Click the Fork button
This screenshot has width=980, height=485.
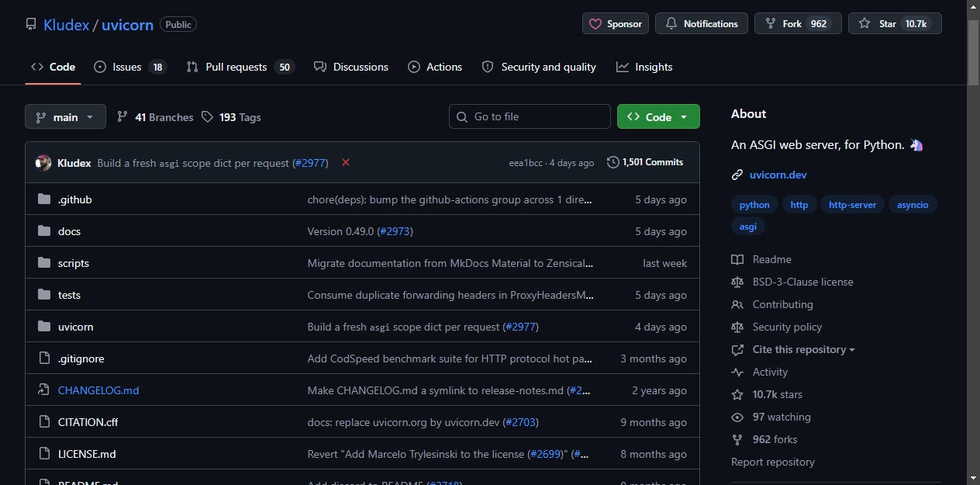click(x=798, y=24)
